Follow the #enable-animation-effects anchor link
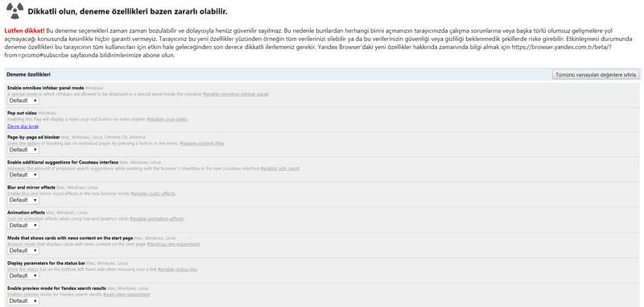644x307 pixels. tap(157, 218)
